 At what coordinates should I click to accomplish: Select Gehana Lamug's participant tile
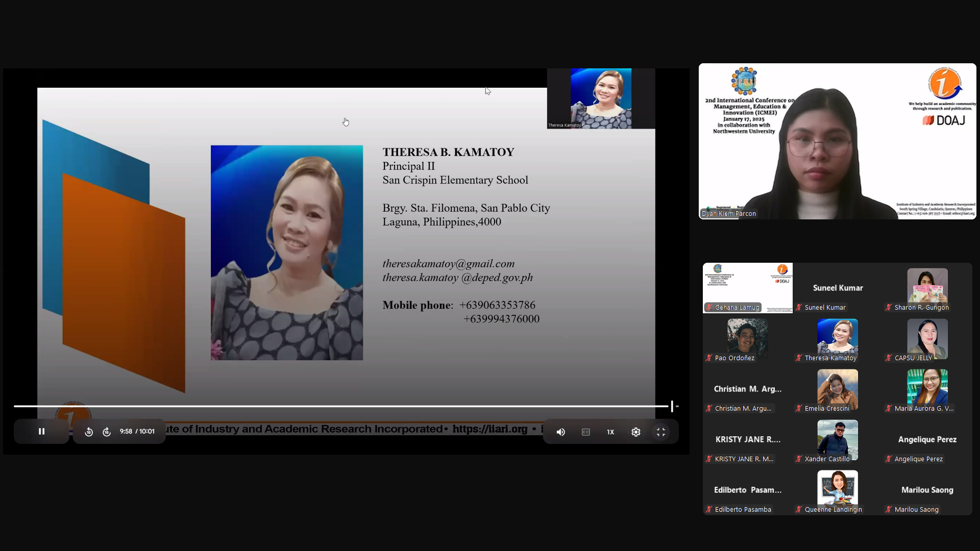(x=747, y=287)
